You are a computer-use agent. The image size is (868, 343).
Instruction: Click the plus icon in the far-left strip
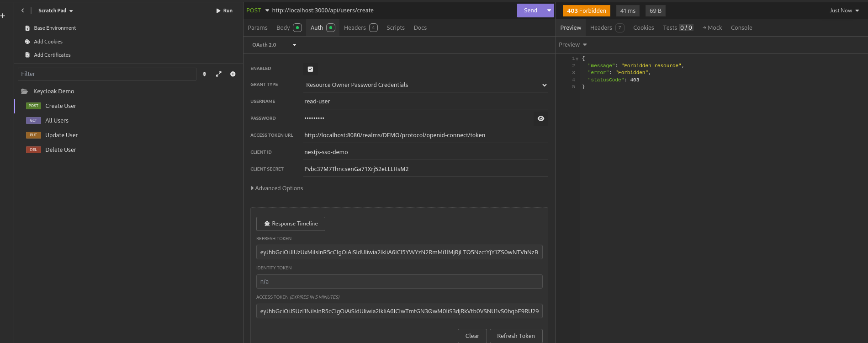coord(3,16)
